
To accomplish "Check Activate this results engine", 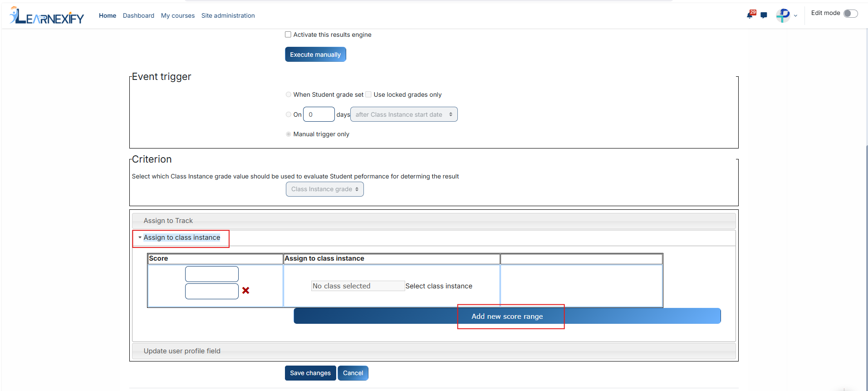I will point(288,35).
